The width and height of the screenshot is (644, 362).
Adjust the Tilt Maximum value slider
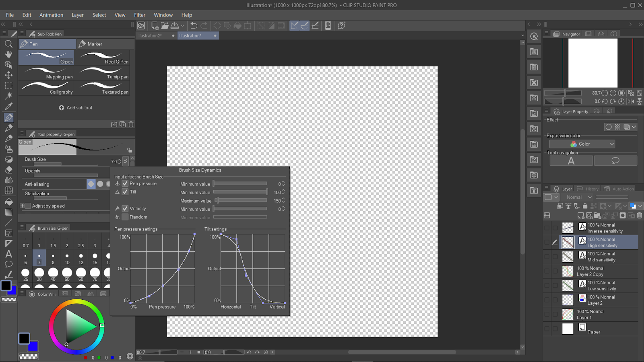point(240,200)
